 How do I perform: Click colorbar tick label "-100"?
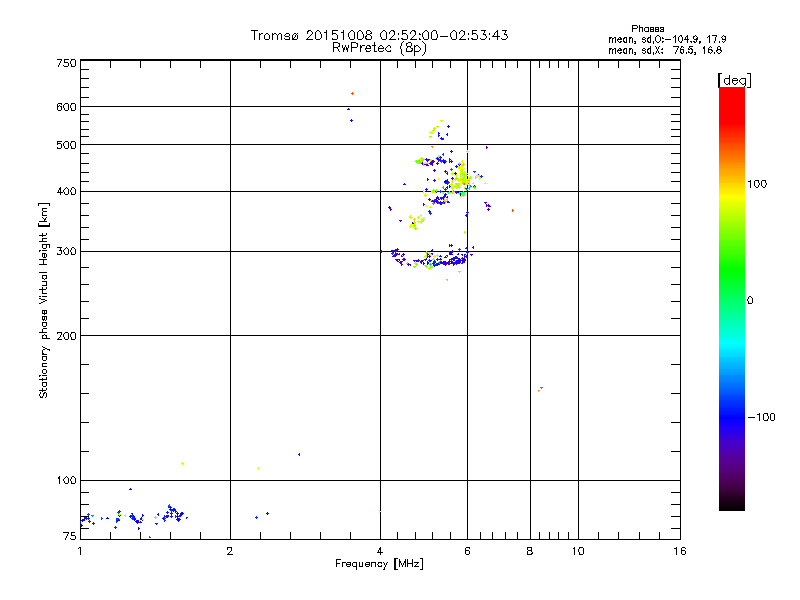click(x=761, y=417)
